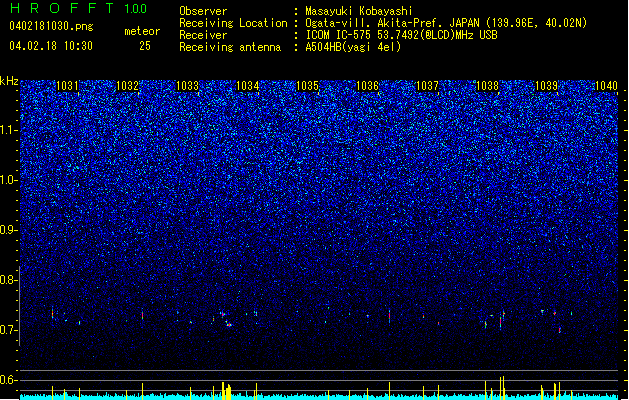Click the meteor count value 25

[x=145, y=46]
